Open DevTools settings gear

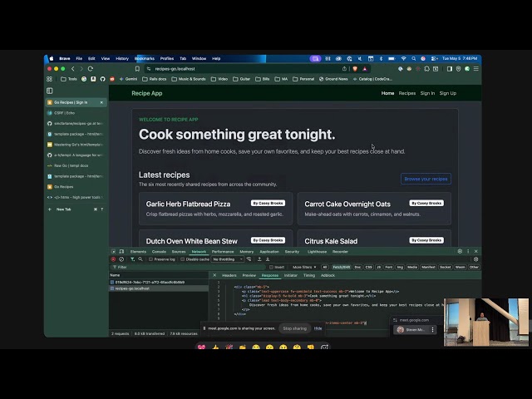(x=460, y=251)
